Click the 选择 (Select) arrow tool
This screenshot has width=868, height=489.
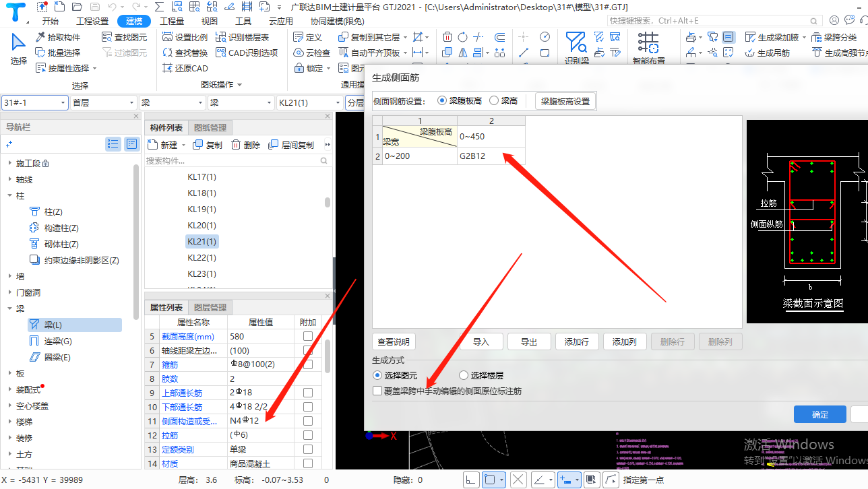(19, 48)
